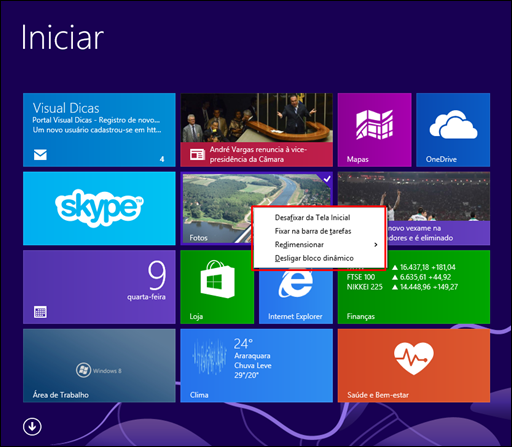Open the OneDrive cloud icon
The height and width of the screenshot is (447, 512).
point(453,125)
